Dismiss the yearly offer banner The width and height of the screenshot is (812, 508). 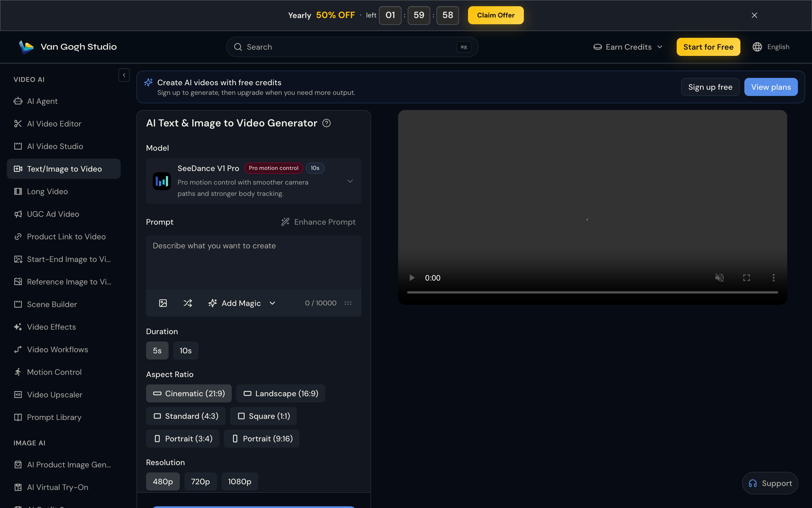coord(754,15)
